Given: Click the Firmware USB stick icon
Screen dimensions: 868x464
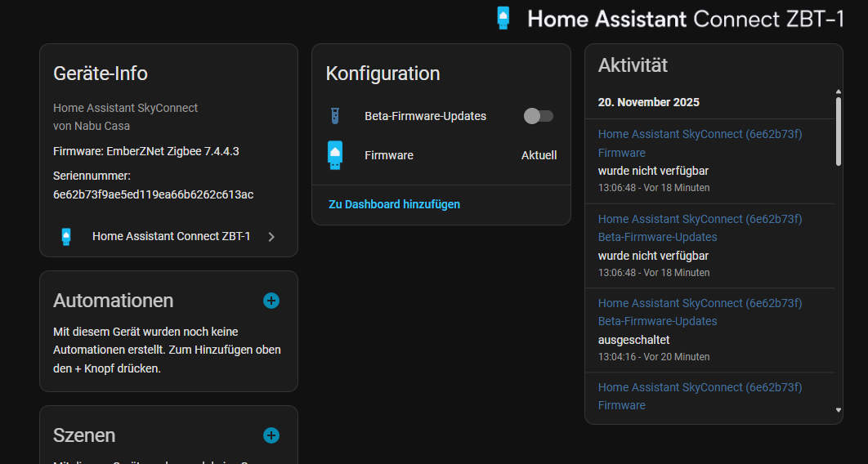Looking at the screenshot, I should [x=334, y=155].
